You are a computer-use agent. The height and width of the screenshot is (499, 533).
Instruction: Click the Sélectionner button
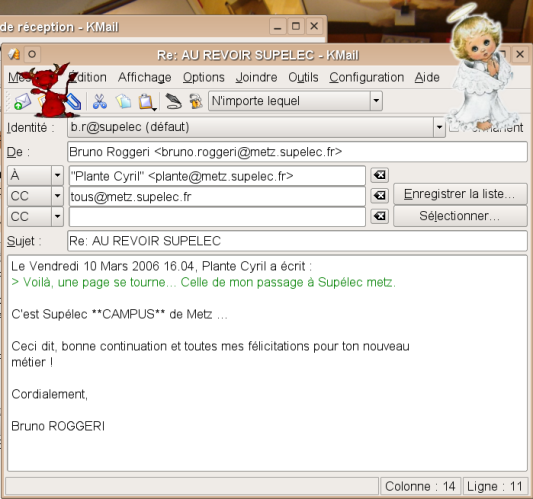click(460, 216)
